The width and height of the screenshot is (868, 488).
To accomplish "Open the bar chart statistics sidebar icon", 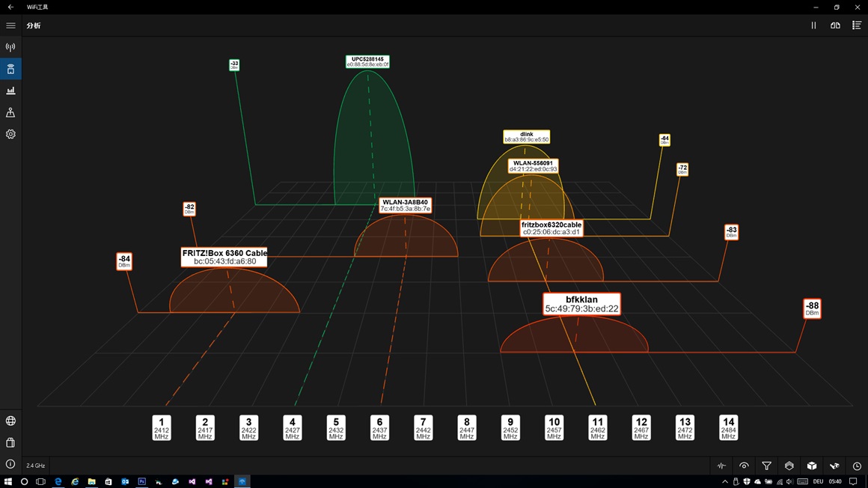I will pos(10,91).
